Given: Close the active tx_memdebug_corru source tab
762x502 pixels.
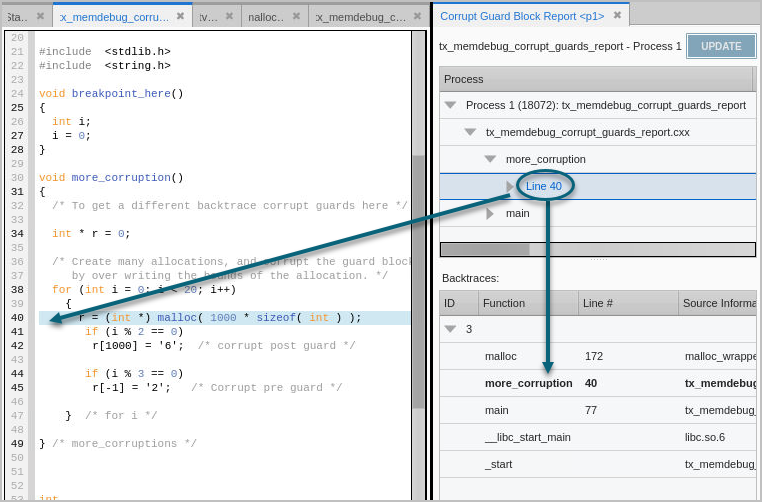Looking at the screenshot, I should 180,16.
